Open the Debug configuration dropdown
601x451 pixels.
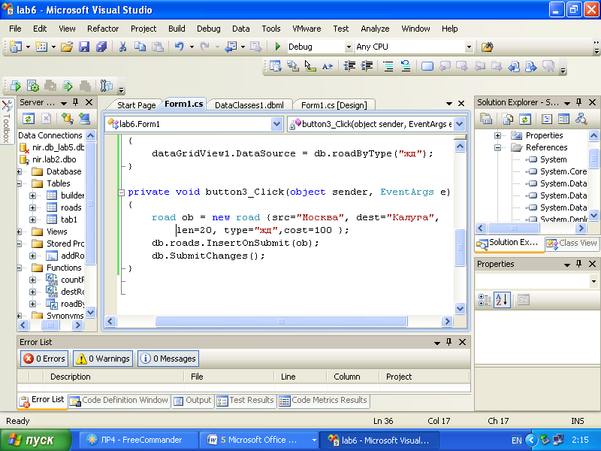coord(347,47)
